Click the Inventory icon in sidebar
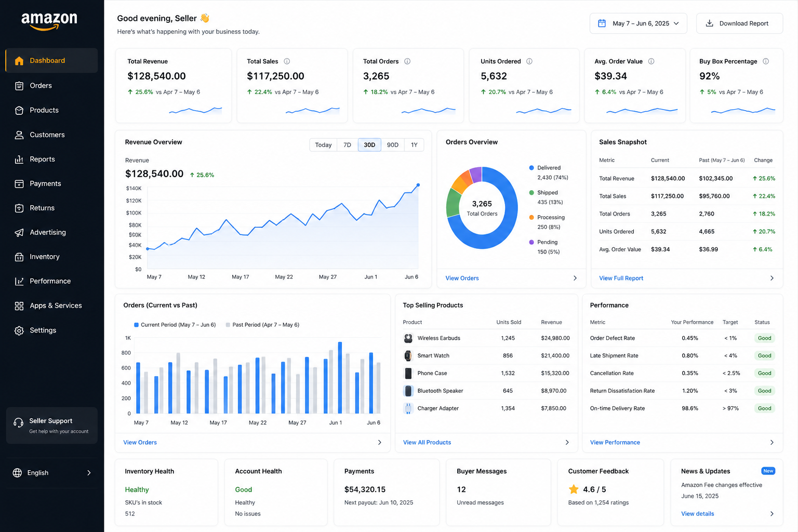This screenshot has width=798, height=532. pyautogui.click(x=19, y=257)
